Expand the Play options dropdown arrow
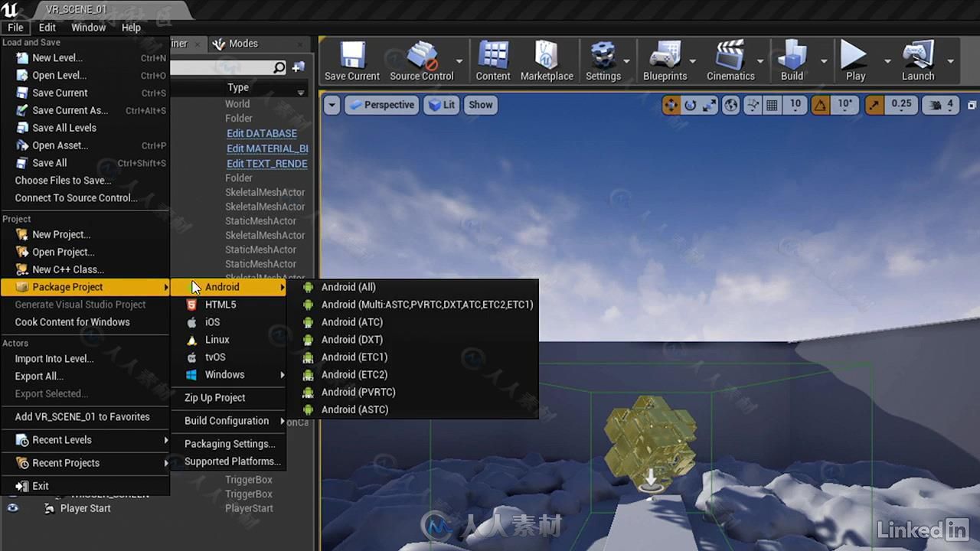 pyautogui.click(x=887, y=61)
